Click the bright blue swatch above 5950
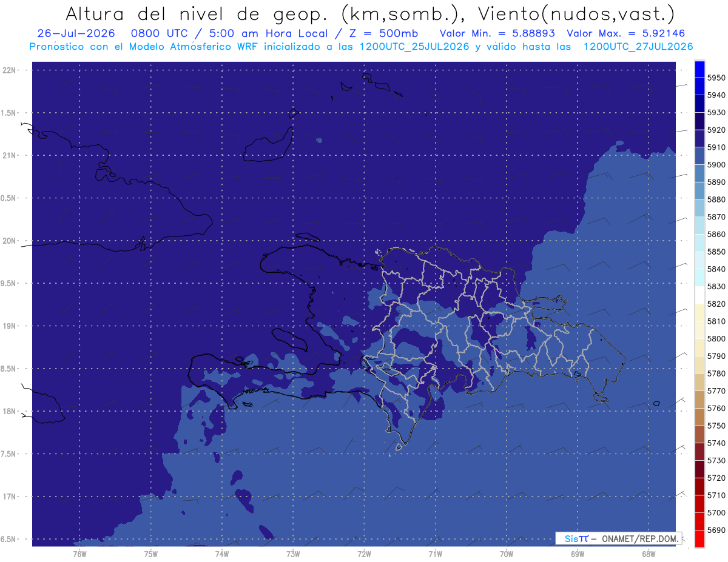Screen dimensions: 728x562 pyautogui.click(x=699, y=69)
